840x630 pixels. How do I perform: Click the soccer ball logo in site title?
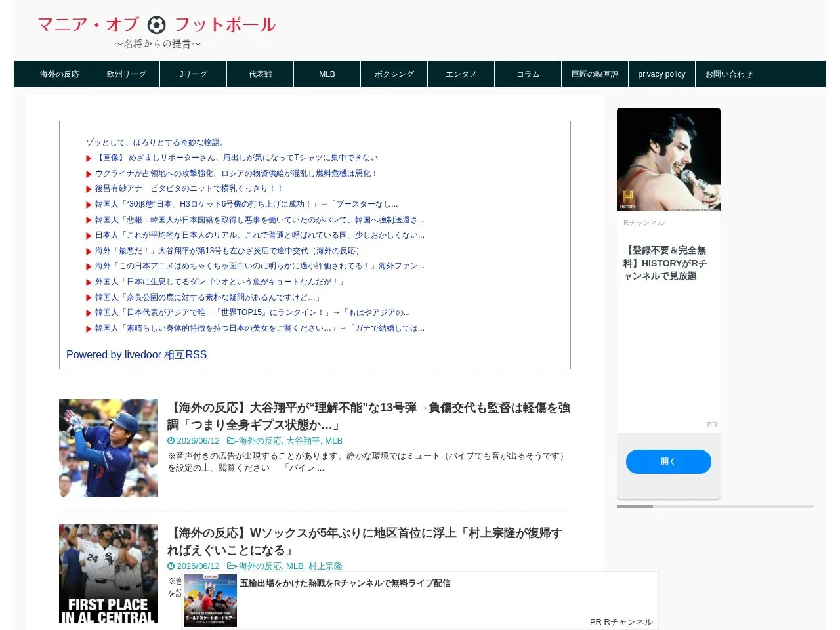click(x=156, y=25)
